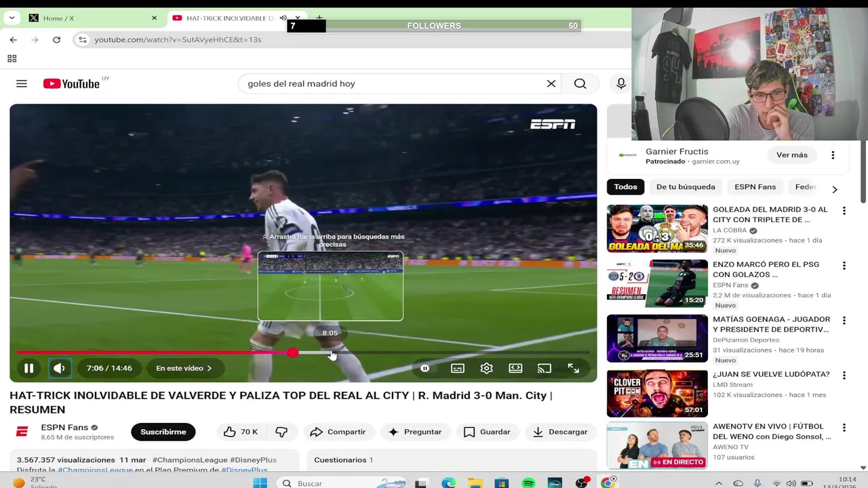868x488 pixels.
Task: Toggle subtitles in the player
Action: pyautogui.click(x=458, y=368)
